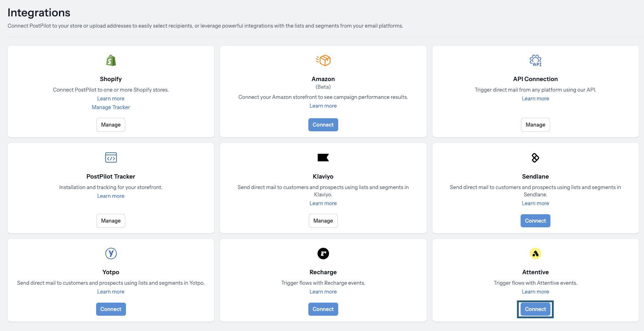This screenshot has height=331, width=644.
Task: Click the Klaviyo card title
Action: 323,176
